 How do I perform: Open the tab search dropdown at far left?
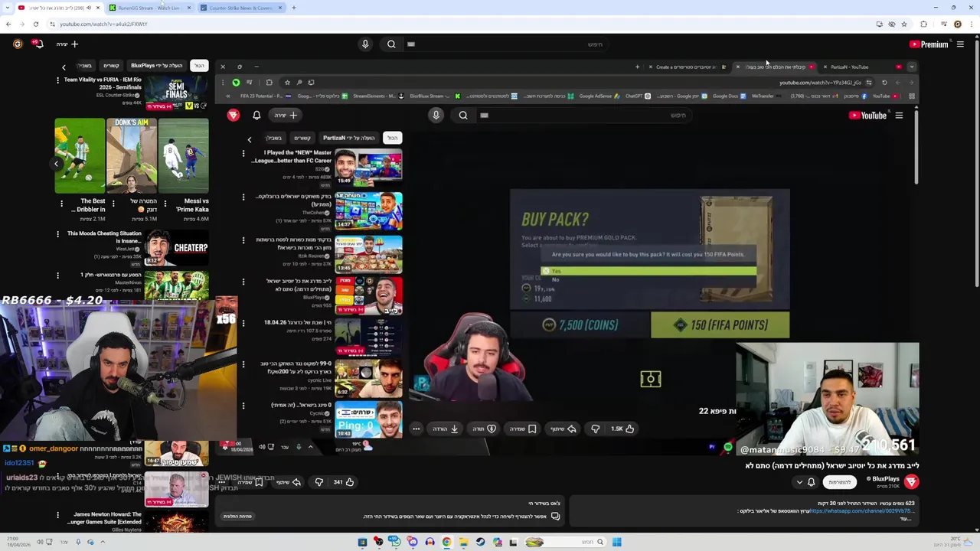coord(8,8)
